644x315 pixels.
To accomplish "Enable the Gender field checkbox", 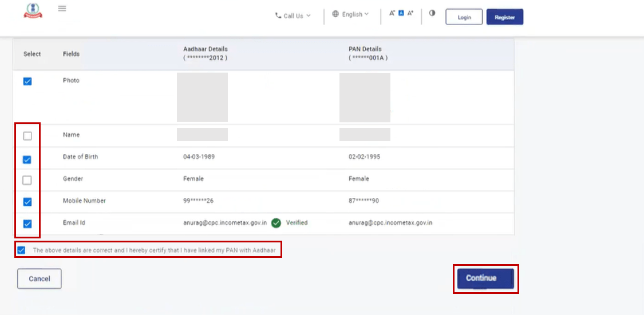I will [x=27, y=181].
